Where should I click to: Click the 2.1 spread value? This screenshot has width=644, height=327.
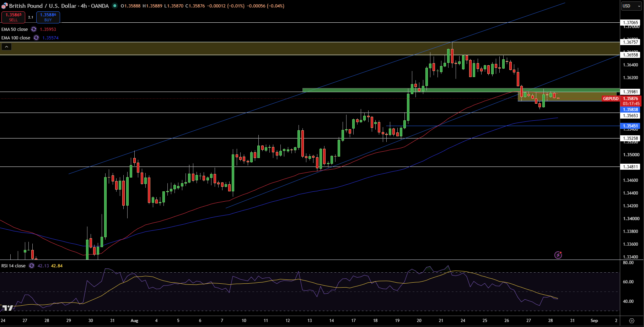click(31, 17)
